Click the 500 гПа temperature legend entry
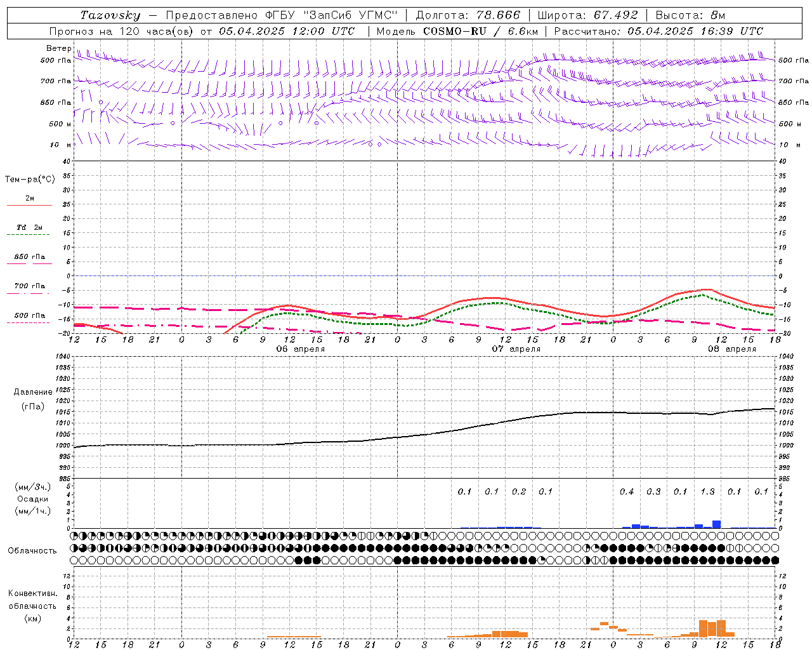 pyautogui.click(x=30, y=315)
